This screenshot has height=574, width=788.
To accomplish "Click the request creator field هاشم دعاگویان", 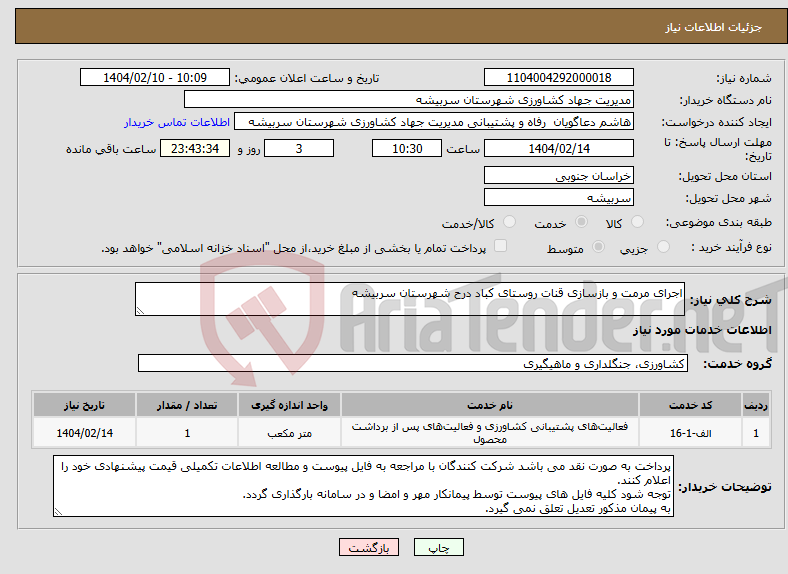I will tap(434, 122).
